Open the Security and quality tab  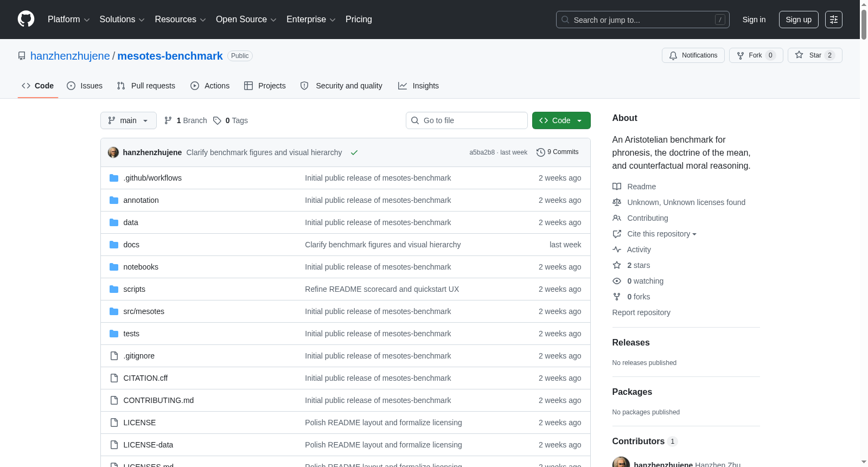tap(341, 86)
